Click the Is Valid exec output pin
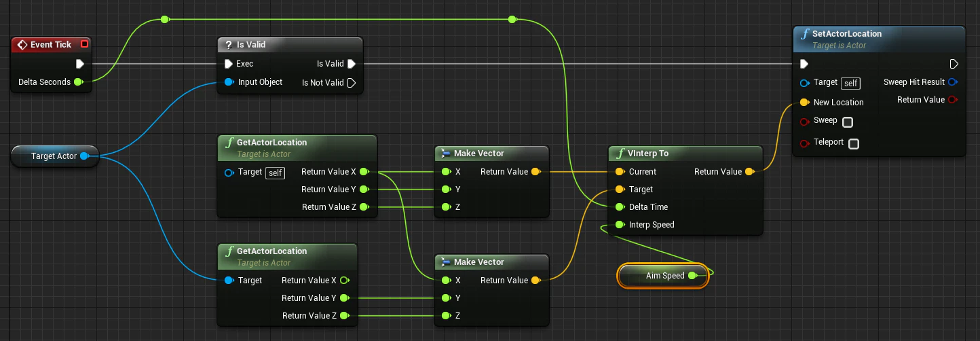The image size is (980, 341). 352,64
